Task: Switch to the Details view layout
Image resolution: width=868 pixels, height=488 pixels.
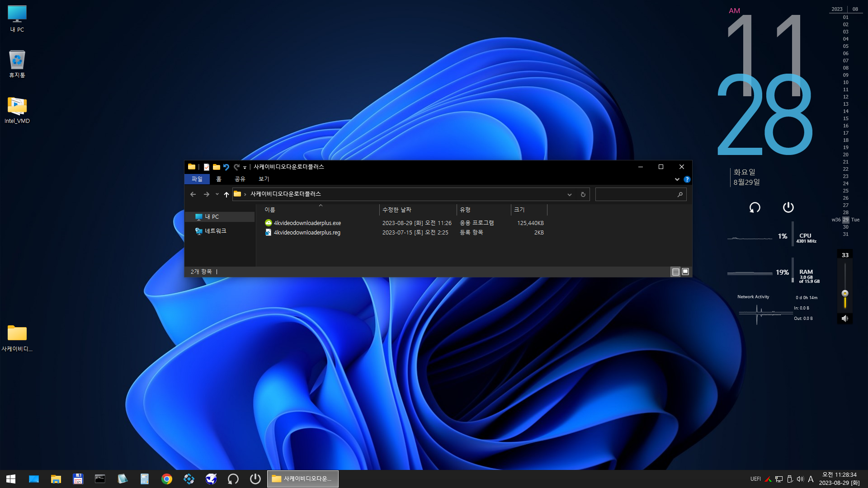Action: click(x=675, y=272)
